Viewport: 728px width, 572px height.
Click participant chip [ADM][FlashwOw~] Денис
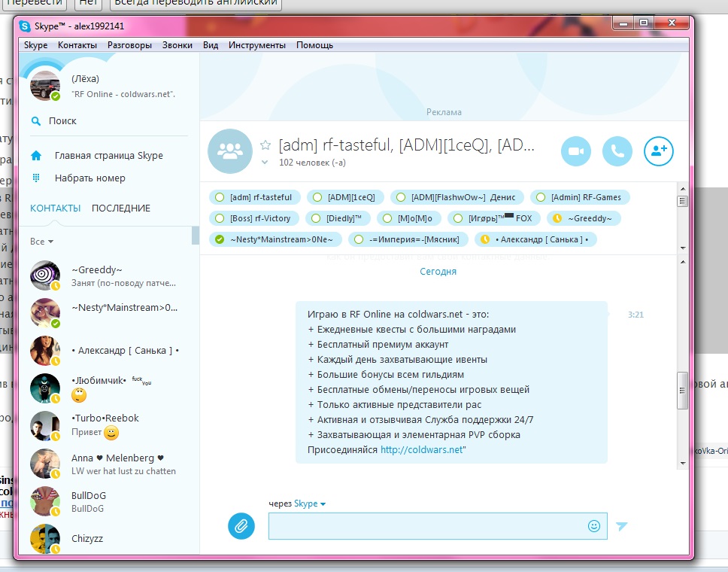coord(457,197)
